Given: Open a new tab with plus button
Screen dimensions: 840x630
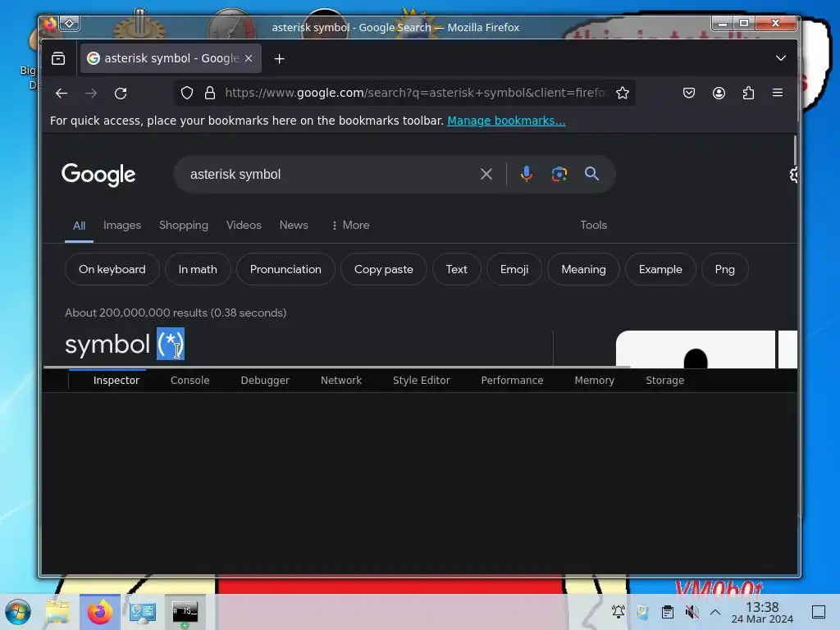Looking at the screenshot, I should [279, 58].
